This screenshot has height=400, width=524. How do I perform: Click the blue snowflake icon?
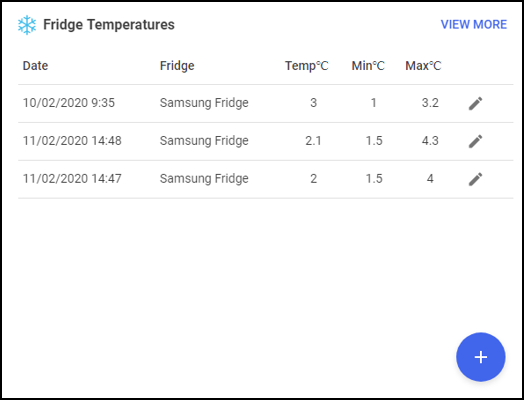tap(27, 25)
